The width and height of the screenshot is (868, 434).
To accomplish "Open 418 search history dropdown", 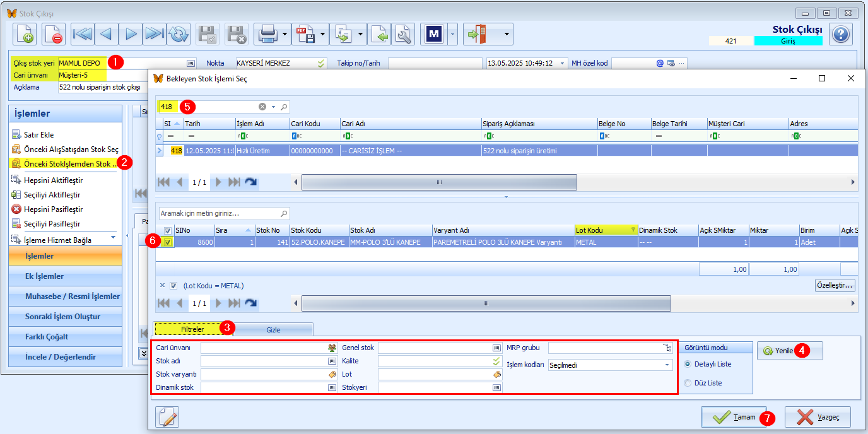I will click(273, 107).
